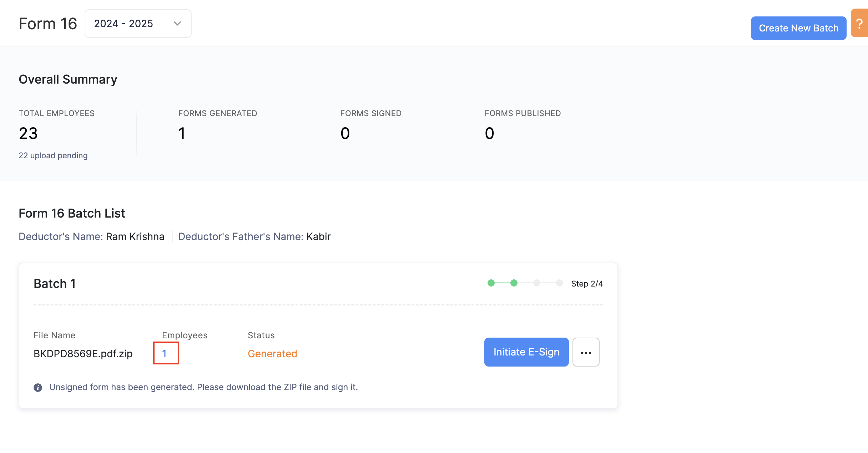
Task: Click the info icon beside unsigned form message
Action: click(x=38, y=388)
